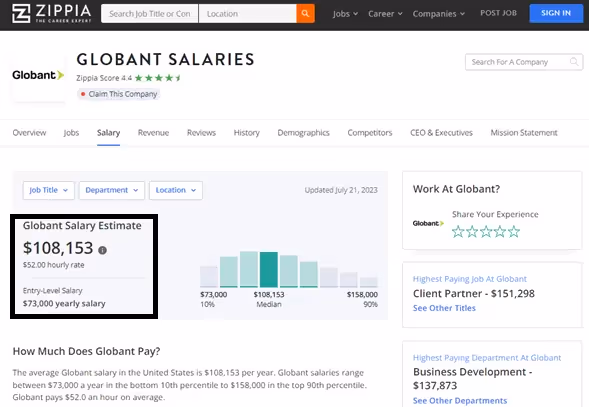The width and height of the screenshot is (589, 407).
Task: Switch to the Reviews tab
Action: (x=201, y=133)
